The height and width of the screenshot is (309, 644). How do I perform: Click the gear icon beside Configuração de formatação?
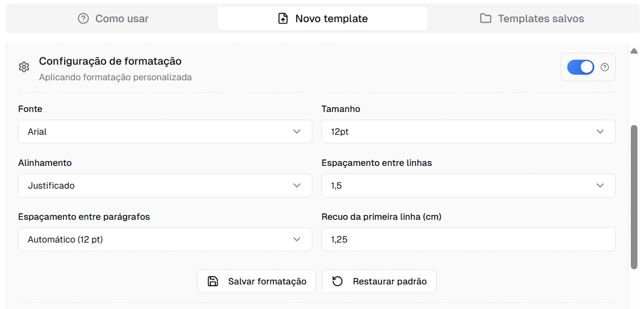click(x=24, y=67)
